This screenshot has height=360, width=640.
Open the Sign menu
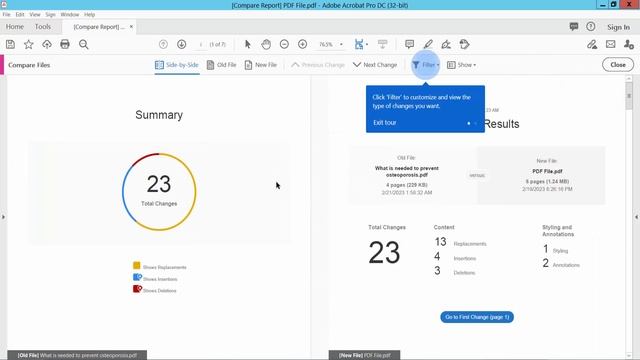pos(50,14)
